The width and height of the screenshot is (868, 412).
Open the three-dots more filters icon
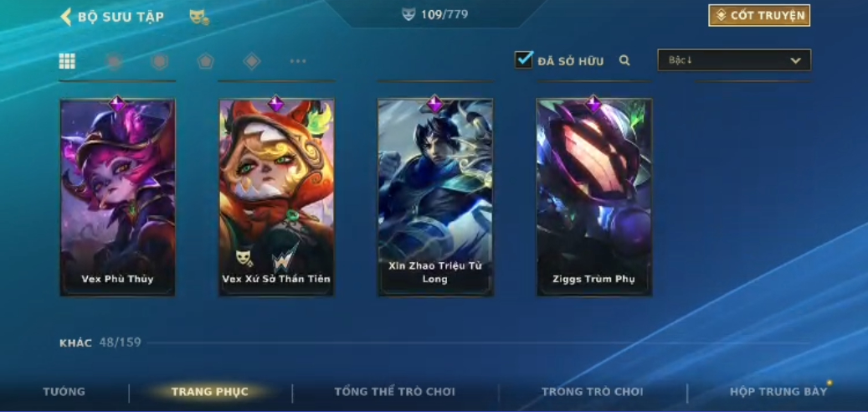tap(298, 61)
